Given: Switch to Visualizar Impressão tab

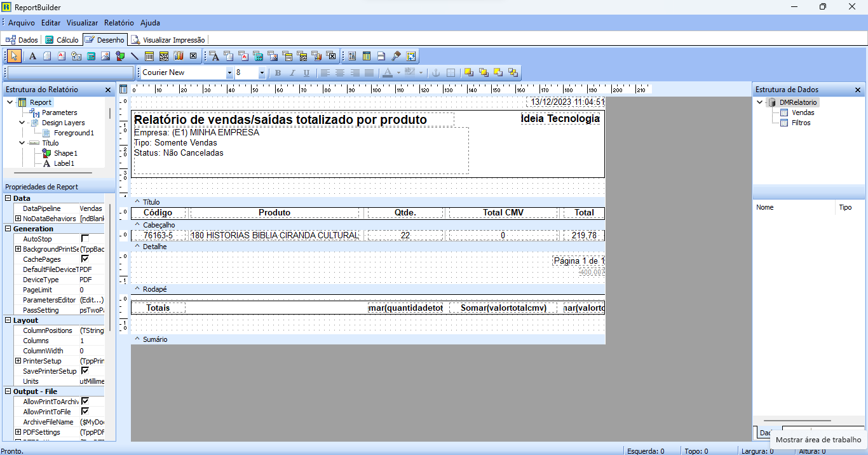Looking at the screenshot, I should click(168, 39).
